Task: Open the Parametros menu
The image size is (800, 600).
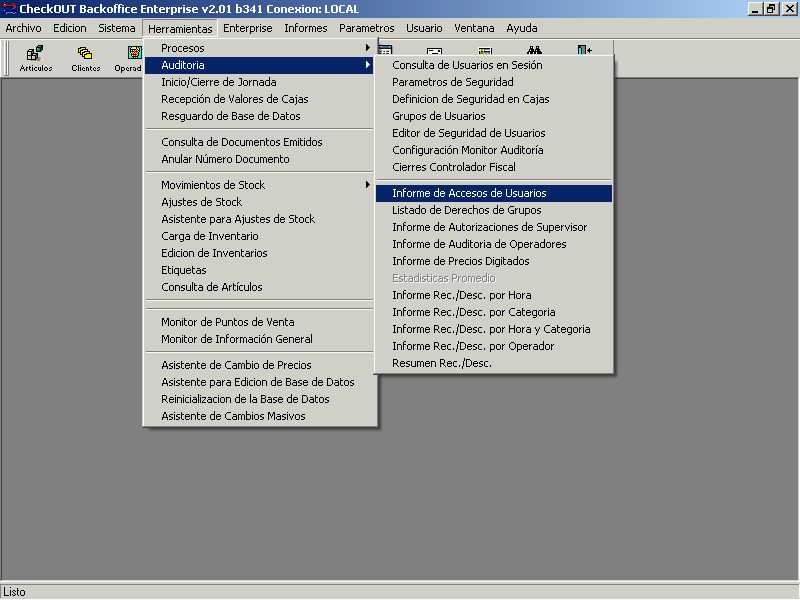Action: 366,28
